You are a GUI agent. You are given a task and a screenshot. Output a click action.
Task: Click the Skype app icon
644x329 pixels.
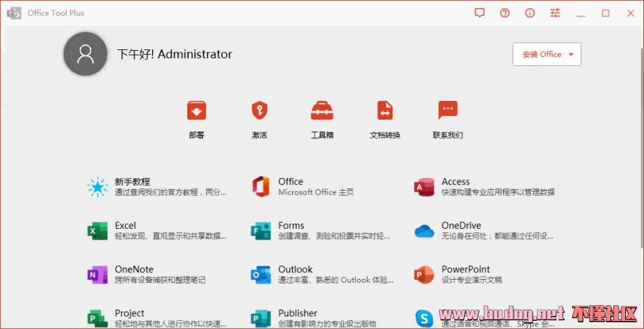[x=424, y=319]
